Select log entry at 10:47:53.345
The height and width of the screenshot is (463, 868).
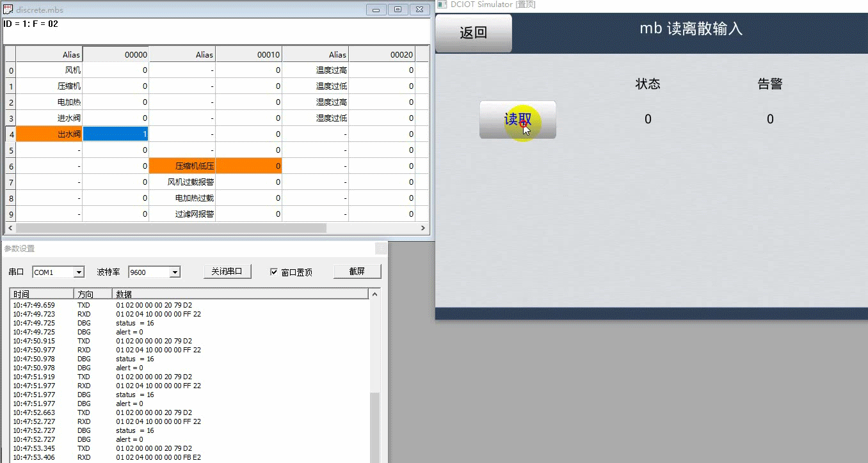pyautogui.click(x=190, y=448)
